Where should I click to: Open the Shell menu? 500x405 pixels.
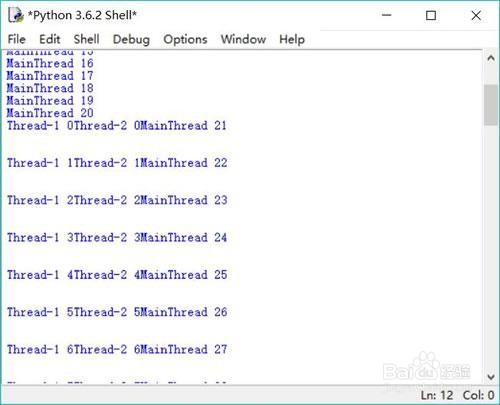coord(87,39)
